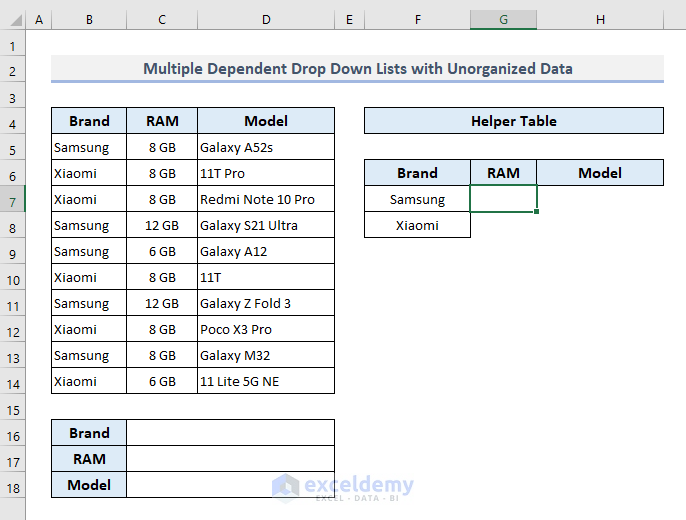Click the empty input cell beside Model in row 18

[x=231, y=485]
